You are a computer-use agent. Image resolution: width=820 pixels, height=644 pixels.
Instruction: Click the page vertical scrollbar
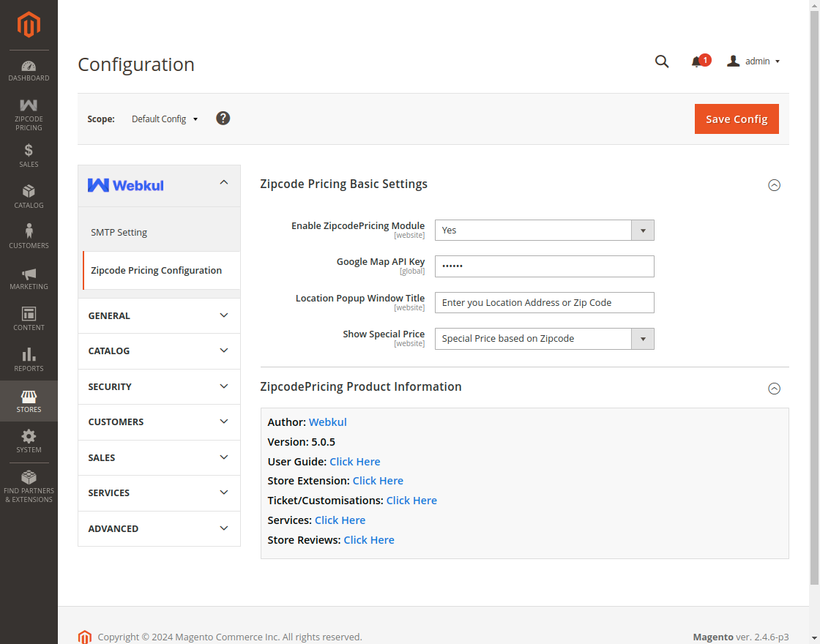(x=814, y=296)
